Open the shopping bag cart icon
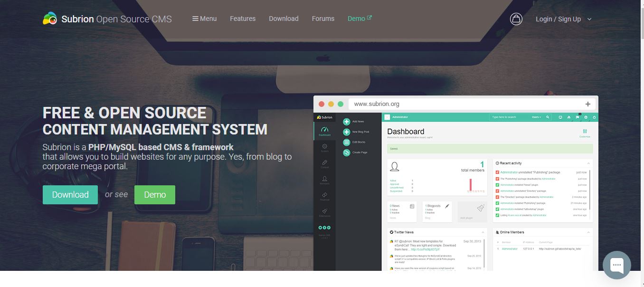Image resolution: width=644 pixels, height=287 pixels. pyautogui.click(x=516, y=19)
